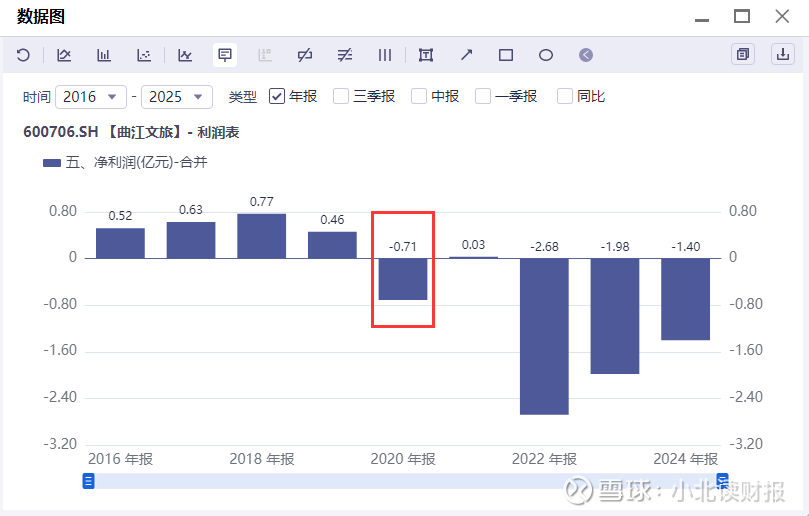
Task: Click the left axis -3.20 value
Action: pyautogui.click(x=60, y=444)
